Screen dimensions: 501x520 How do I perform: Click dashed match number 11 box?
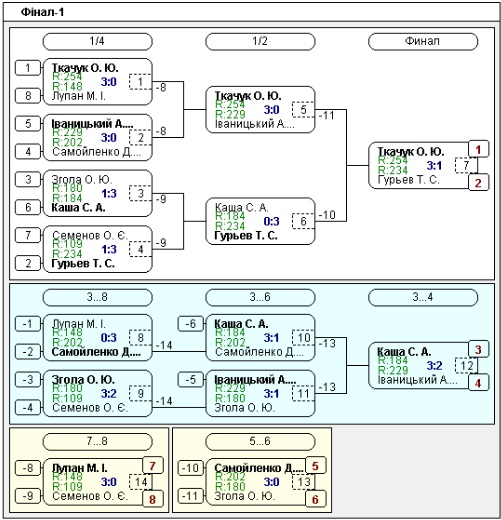(x=303, y=394)
